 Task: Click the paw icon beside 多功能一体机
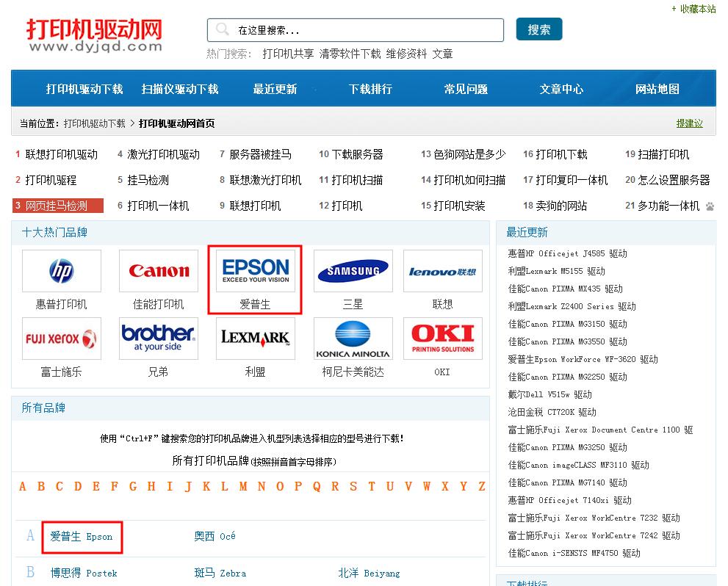[x=710, y=206]
